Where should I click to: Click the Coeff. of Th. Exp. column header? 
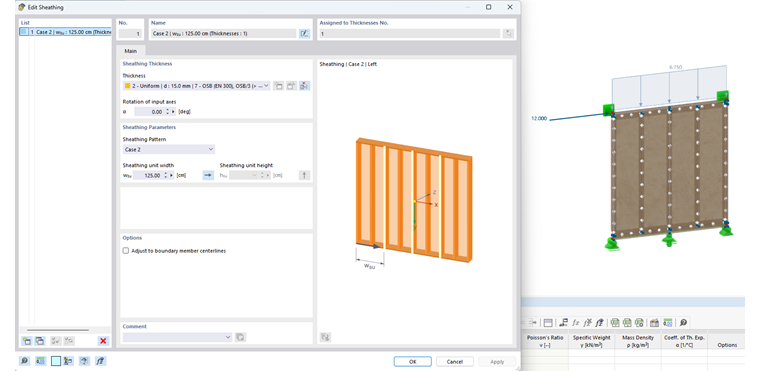coord(684,341)
